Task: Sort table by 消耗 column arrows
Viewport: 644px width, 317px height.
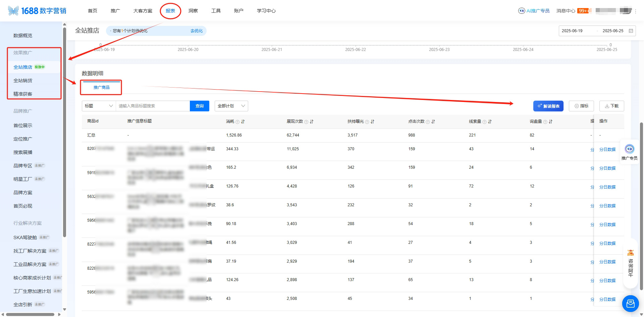Action: [243, 121]
